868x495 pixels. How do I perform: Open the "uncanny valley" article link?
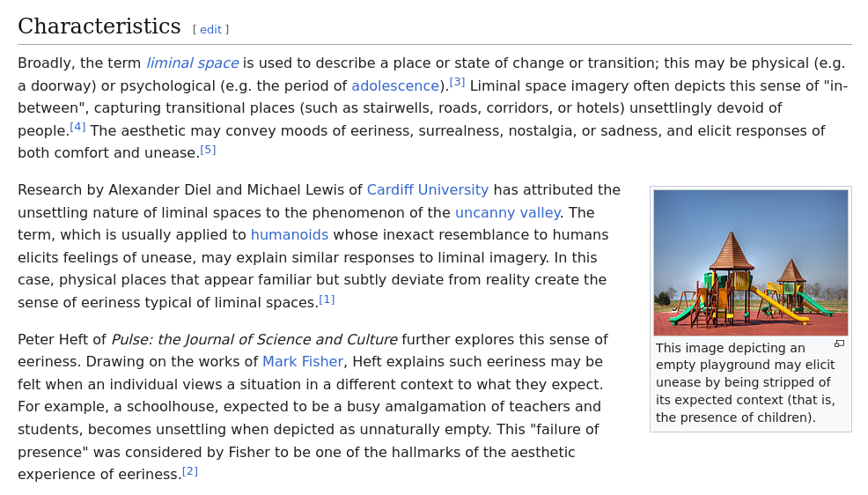507,213
